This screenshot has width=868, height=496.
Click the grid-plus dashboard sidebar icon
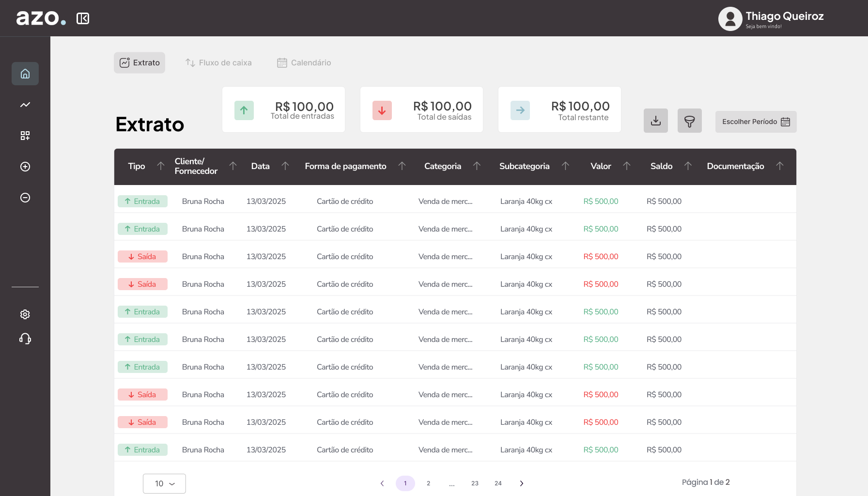tap(25, 136)
